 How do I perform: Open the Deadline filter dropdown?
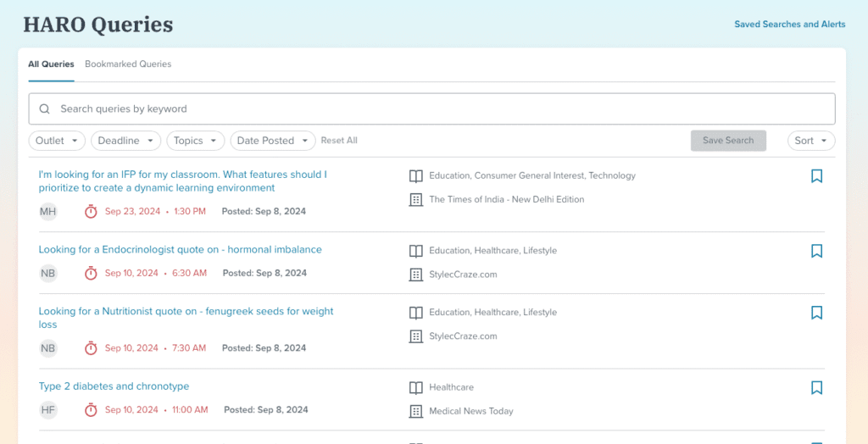(125, 141)
